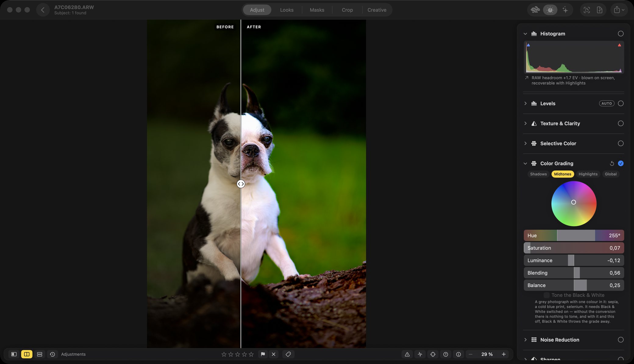Click the Levels AUTO button

coord(607,103)
